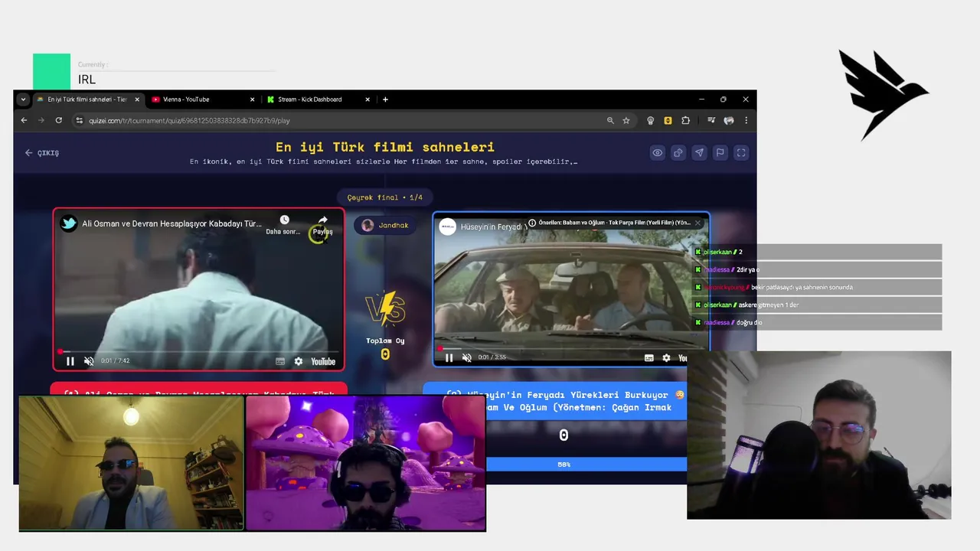The height and width of the screenshot is (551, 980).
Task: Expand the tab search dropdown arrow
Action: point(23,99)
